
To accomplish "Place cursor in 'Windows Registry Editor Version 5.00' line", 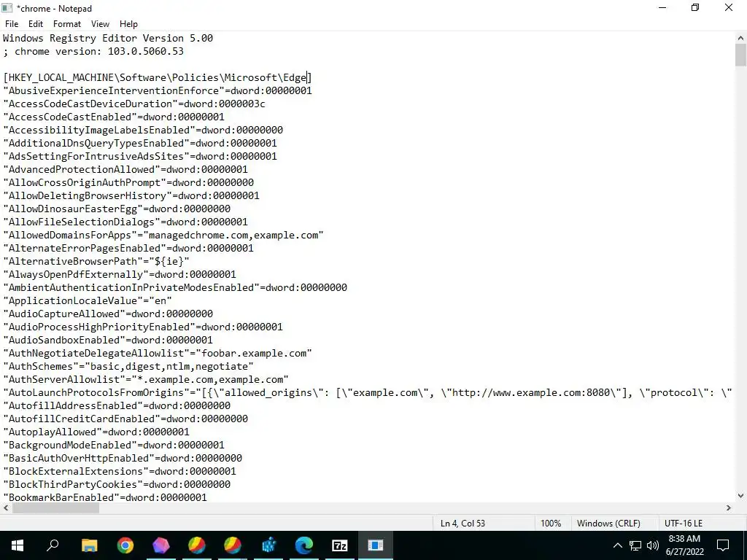I will pyautogui.click(x=108, y=38).
